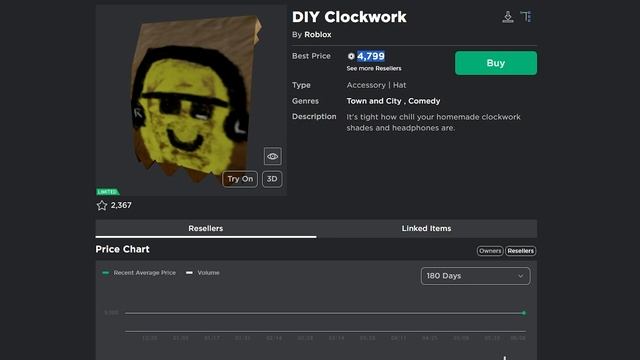Open the item options icon at top right

526,17
